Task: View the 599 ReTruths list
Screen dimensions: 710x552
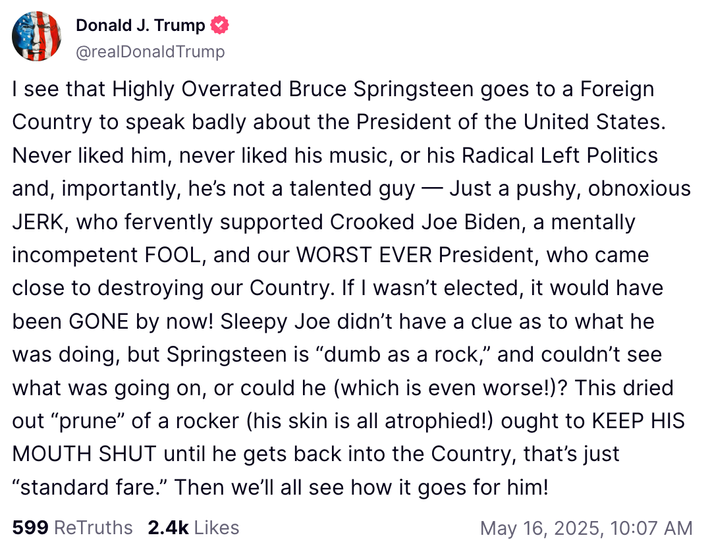Action: tap(72, 528)
